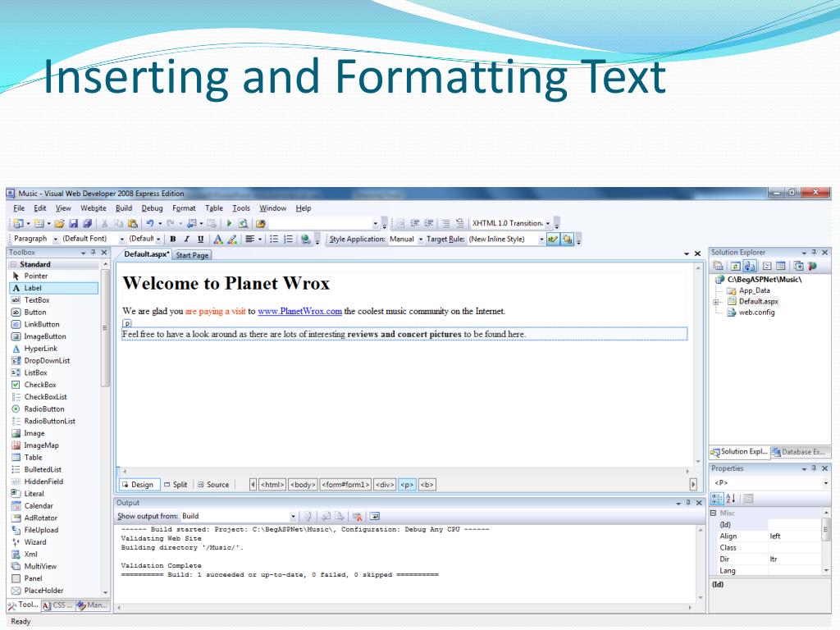840x630 pixels.
Task: Apply Italic formatting from the toolbar
Action: 186,239
